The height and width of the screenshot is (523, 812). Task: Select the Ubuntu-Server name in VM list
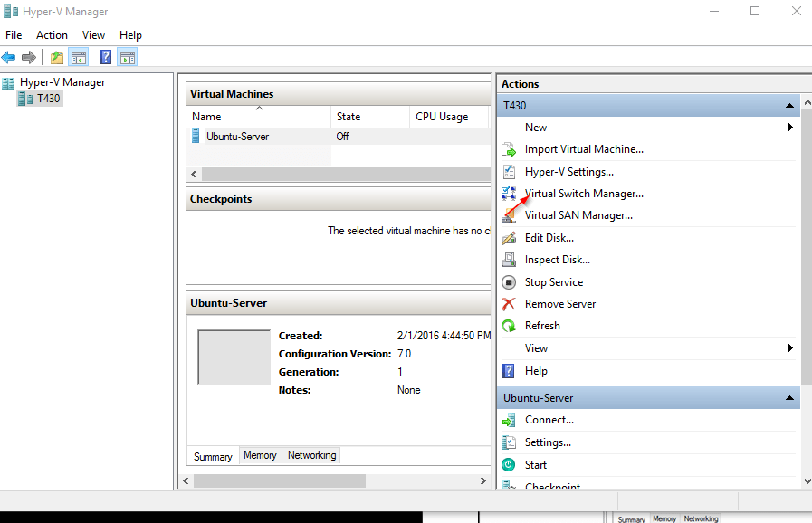click(x=238, y=137)
